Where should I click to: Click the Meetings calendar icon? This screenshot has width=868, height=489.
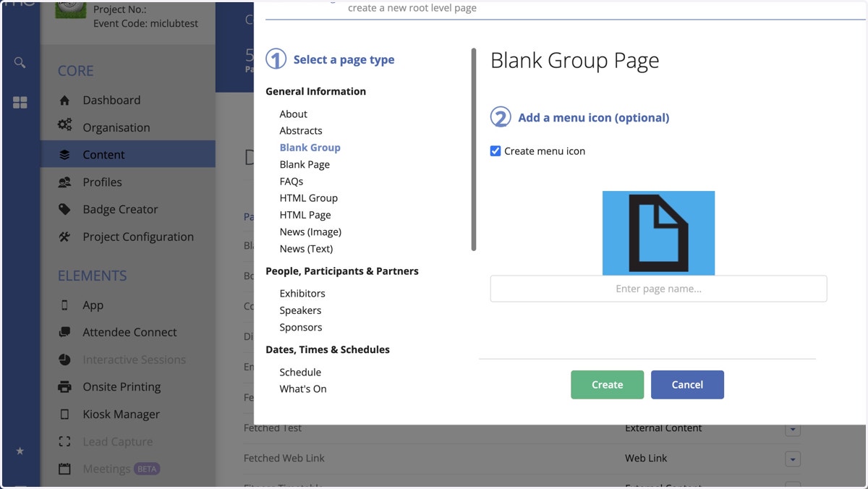point(64,469)
